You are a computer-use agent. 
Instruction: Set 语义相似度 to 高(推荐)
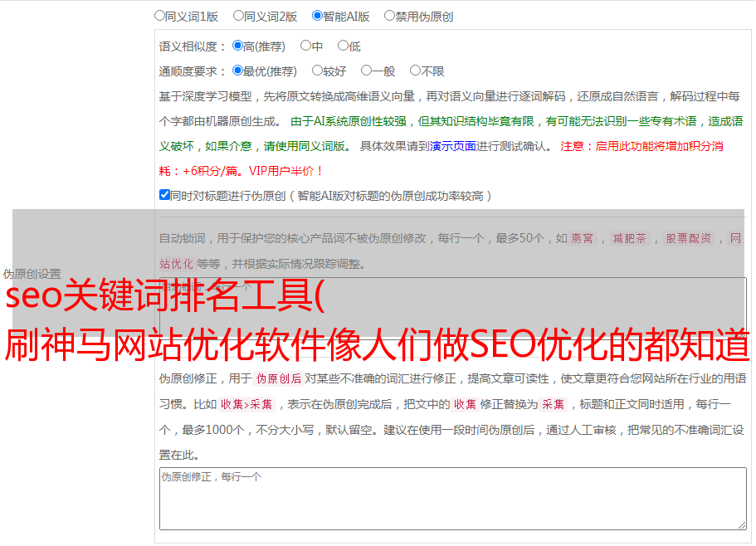237,46
